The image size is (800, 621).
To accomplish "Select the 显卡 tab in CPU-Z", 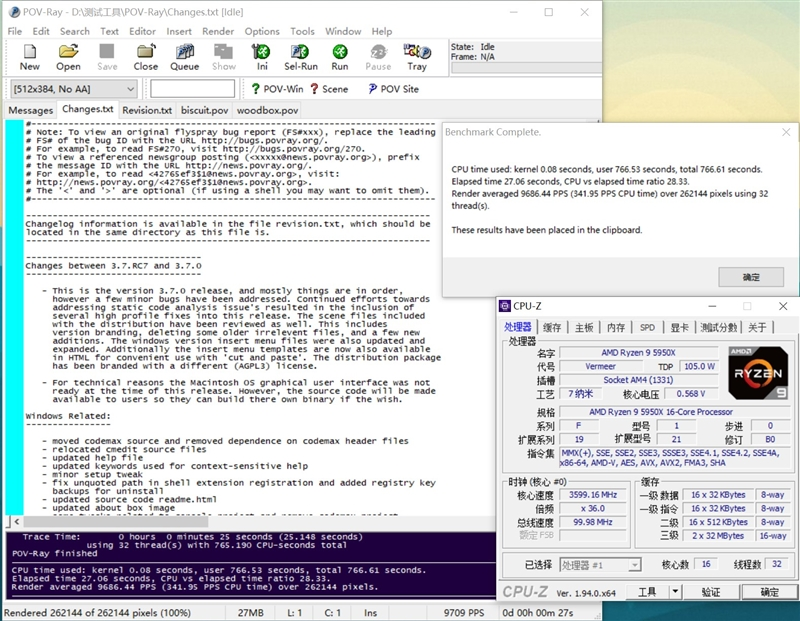I will [x=679, y=328].
